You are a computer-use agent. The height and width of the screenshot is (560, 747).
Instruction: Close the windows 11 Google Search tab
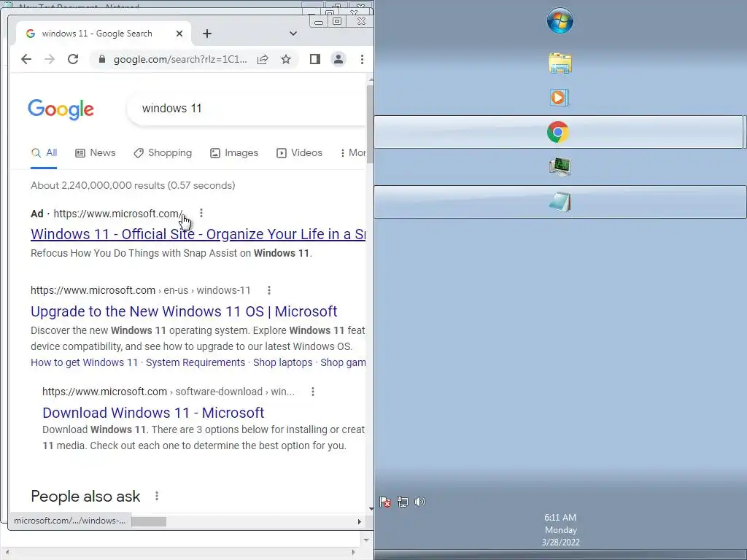(x=179, y=34)
